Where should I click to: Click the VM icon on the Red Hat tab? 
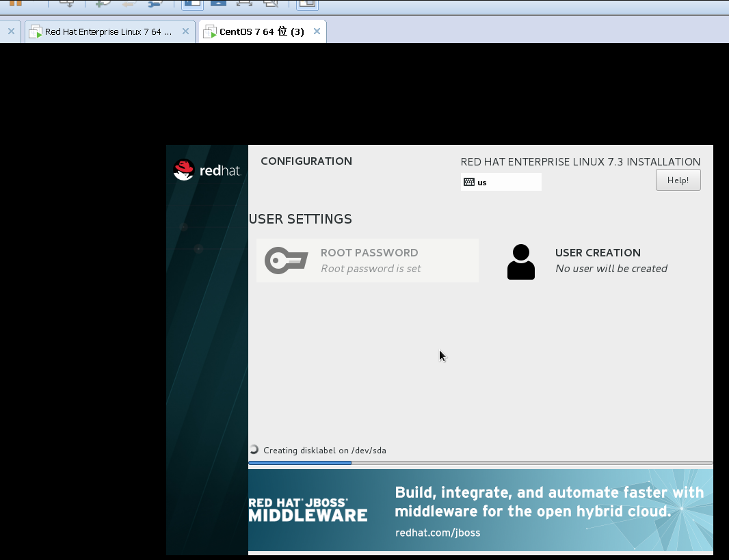pos(36,31)
